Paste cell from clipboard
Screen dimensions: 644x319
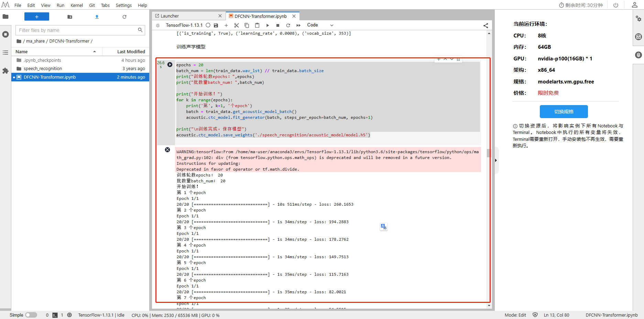point(257,25)
